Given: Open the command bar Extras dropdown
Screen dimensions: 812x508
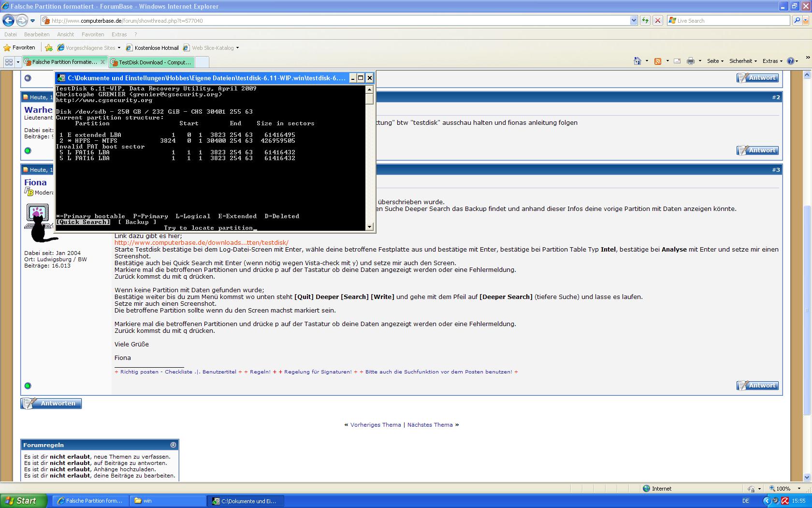Looking at the screenshot, I should tap(772, 61).
